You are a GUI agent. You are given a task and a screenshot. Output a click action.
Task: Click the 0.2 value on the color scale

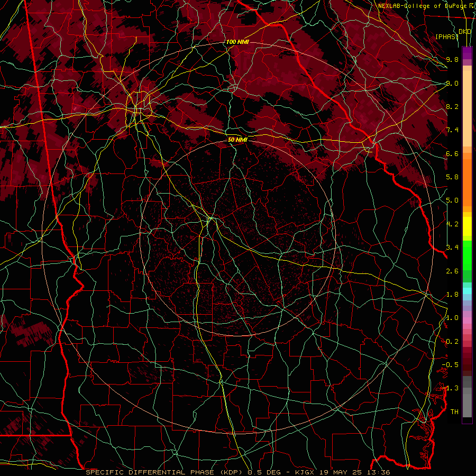coord(452,342)
